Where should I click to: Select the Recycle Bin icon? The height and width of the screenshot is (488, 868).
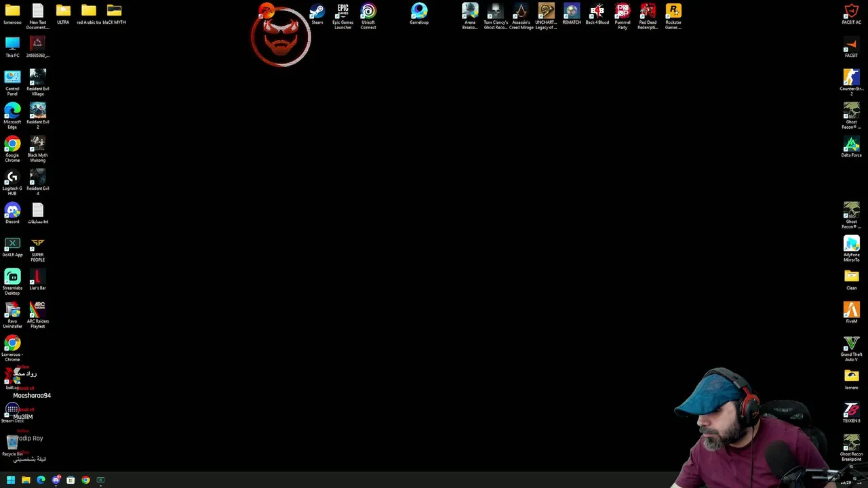12,446
